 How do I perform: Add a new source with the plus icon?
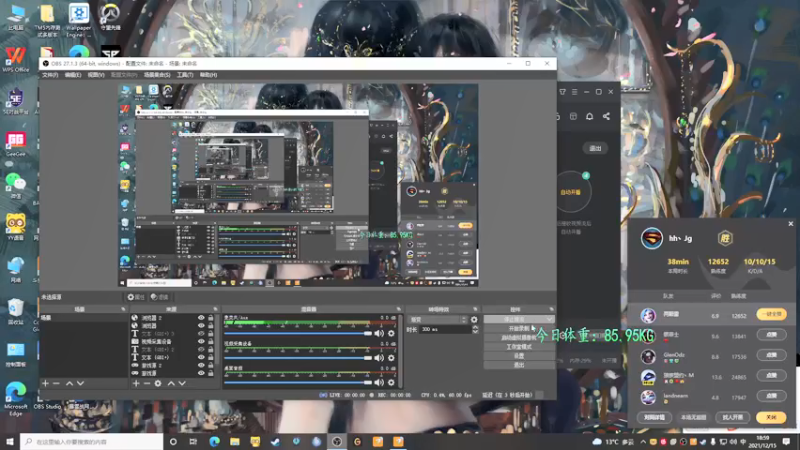click(x=134, y=383)
